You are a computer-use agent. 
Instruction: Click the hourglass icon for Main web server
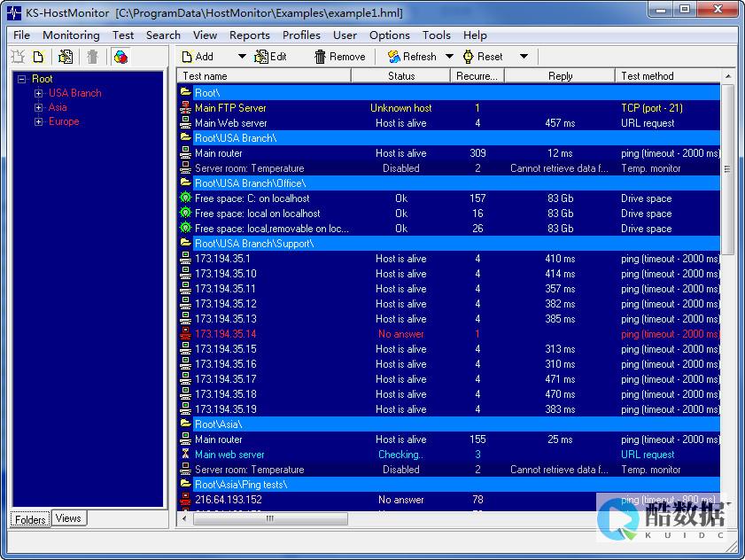(185, 454)
